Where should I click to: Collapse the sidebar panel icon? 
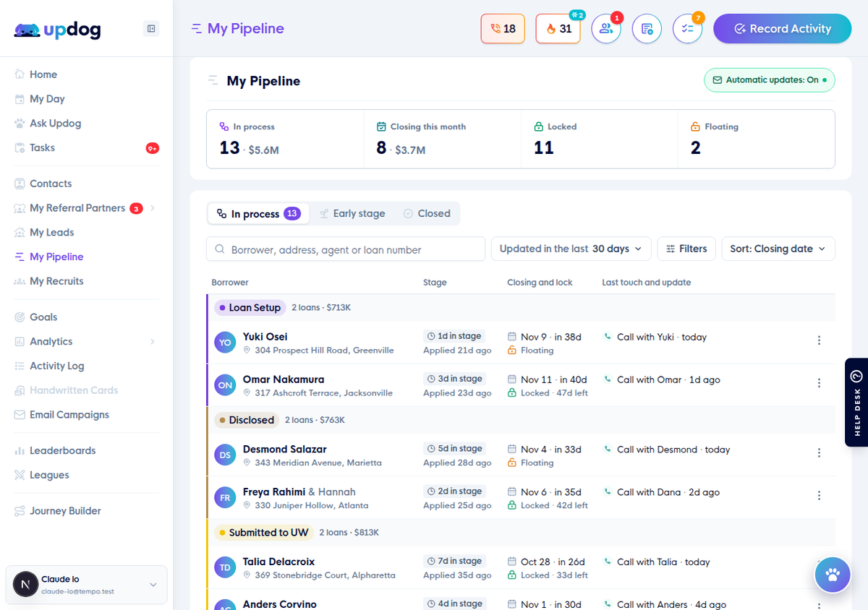coord(151,29)
